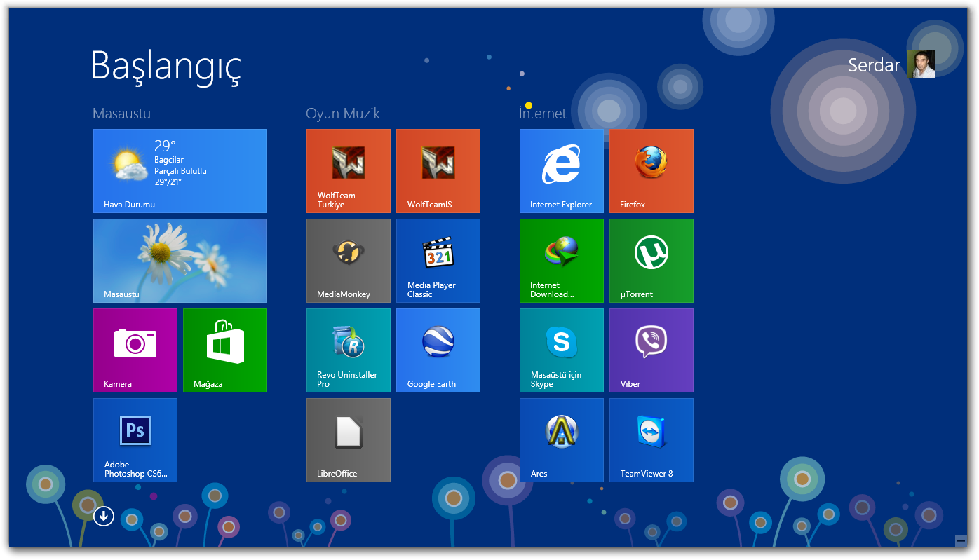
Task: Open TeamViewer 8
Action: pyautogui.click(x=651, y=440)
